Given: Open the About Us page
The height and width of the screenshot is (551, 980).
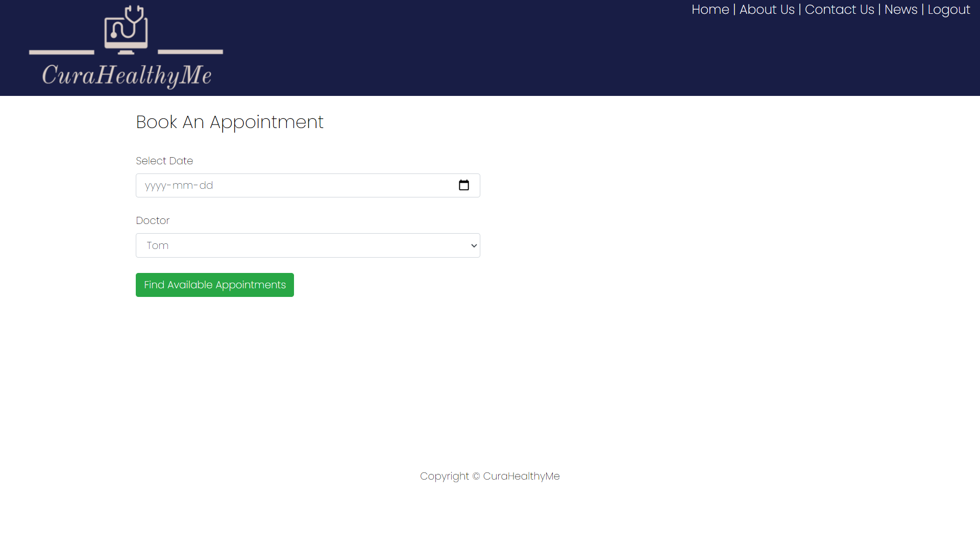Looking at the screenshot, I should [767, 10].
